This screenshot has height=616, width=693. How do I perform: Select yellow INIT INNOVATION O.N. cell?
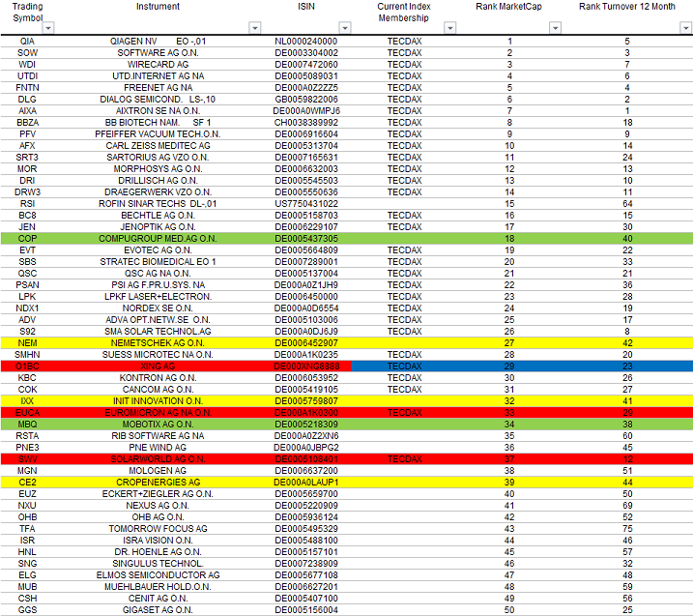click(158, 401)
